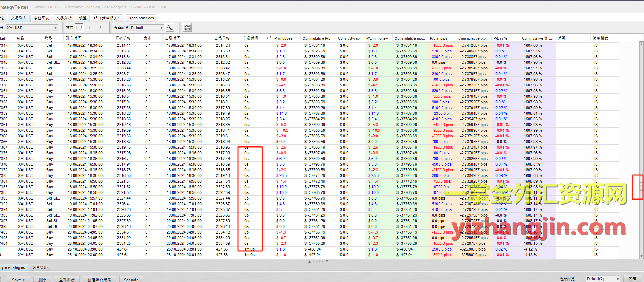Sort by the P/L in % column header
Screen dimensions: 644x282
pyautogui.click(x=506, y=38)
